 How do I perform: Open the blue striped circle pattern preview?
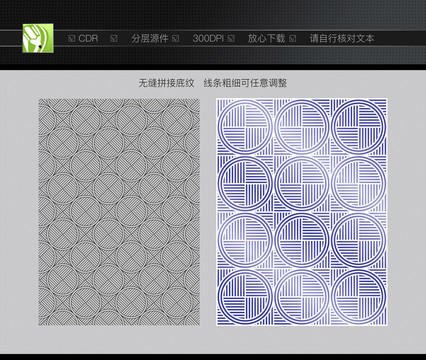[302, 212]
